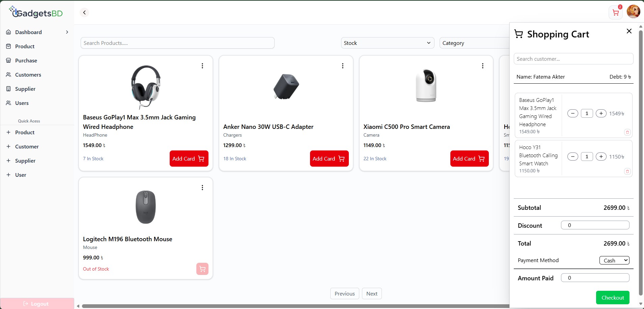644x309 pixels.
Task: Expand the Dashboard chevron arrow
Action: point(67,32)
